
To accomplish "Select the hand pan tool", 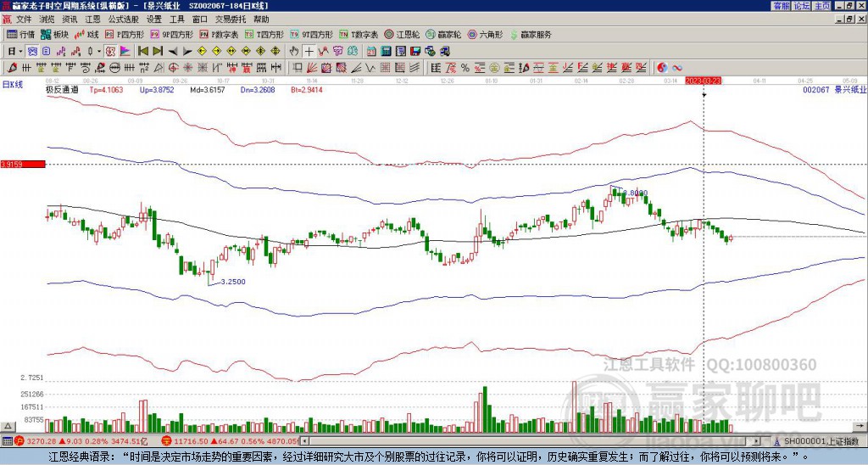I will (293, 52).
